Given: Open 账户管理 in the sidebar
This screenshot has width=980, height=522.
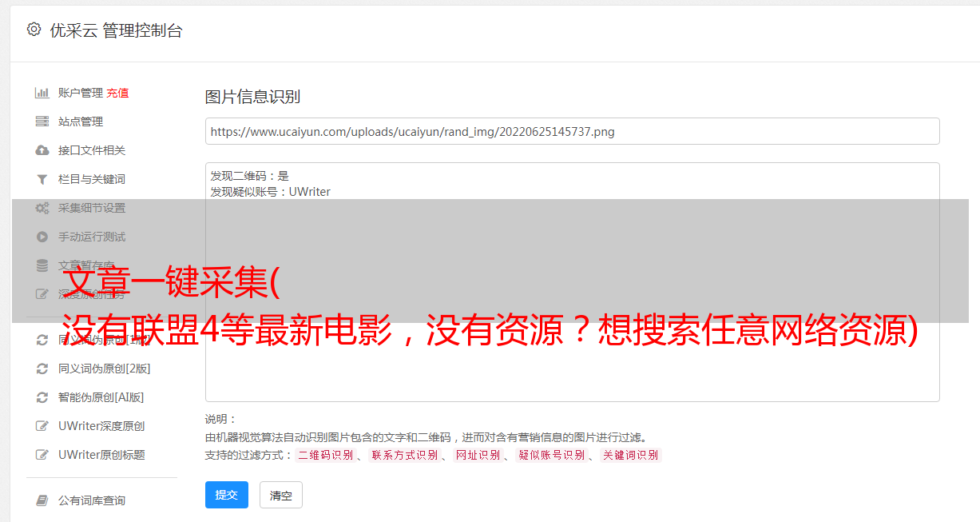Looking at the screenshot, I should 81,93.
